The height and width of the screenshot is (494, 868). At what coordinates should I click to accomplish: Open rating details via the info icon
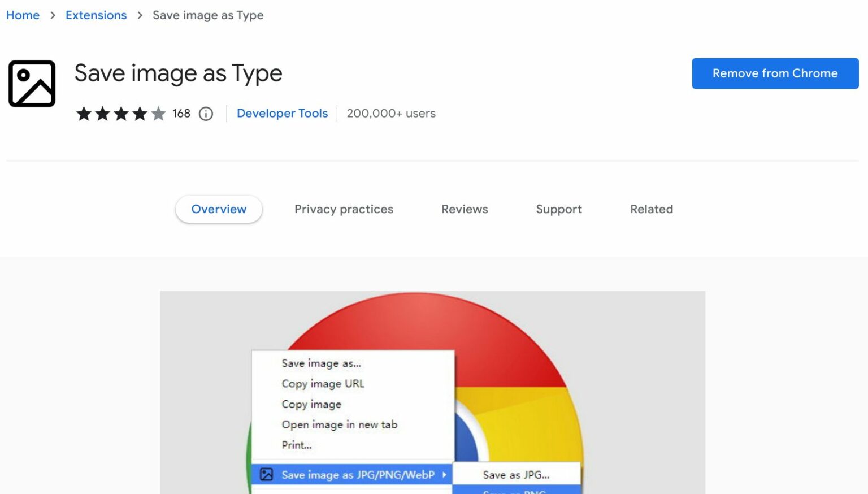click(206, 114)
